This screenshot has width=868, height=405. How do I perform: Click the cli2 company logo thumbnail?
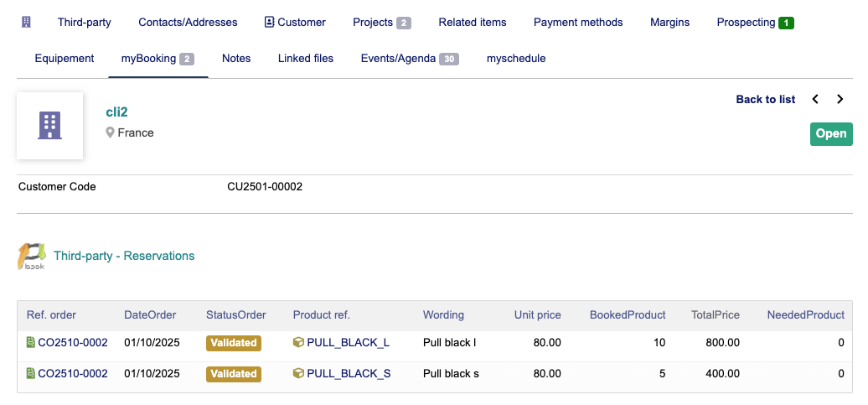tap(49, 126)
